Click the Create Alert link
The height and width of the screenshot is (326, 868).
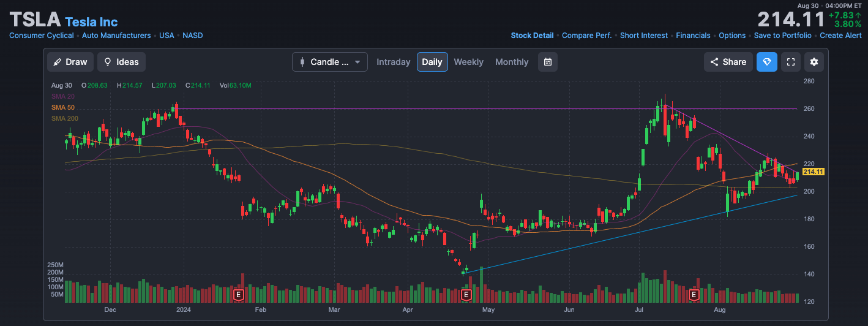pos(840,36)
